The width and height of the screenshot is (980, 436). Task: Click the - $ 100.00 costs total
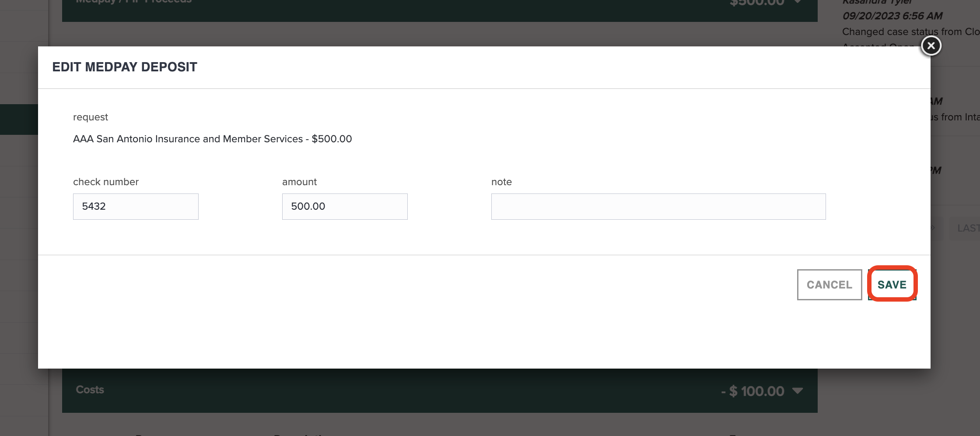tap(752, 391)
